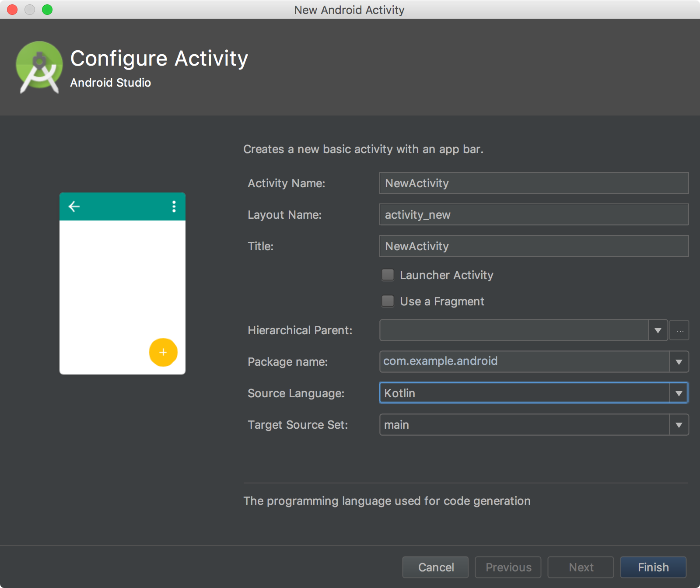This screenshot has height=588, width=700.
Task: Click the ellipsis button beside Hierarchical Parent
Action: [x=679, y=330]
